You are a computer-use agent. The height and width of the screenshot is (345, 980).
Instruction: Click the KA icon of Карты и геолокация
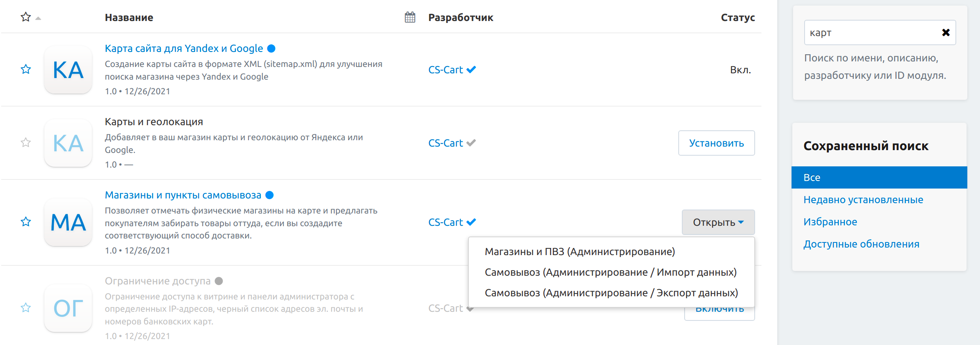coord(68,143)
